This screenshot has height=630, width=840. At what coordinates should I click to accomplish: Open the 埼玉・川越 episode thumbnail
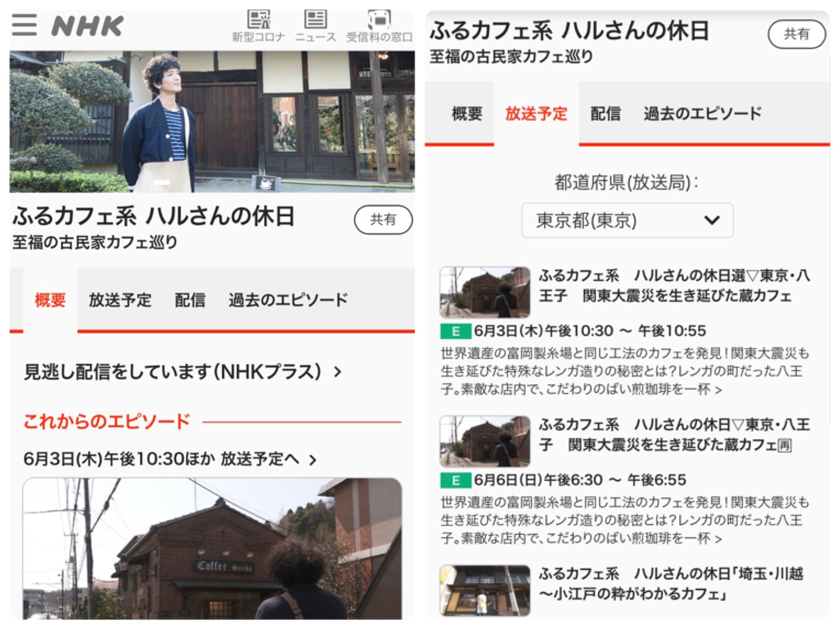485,591
